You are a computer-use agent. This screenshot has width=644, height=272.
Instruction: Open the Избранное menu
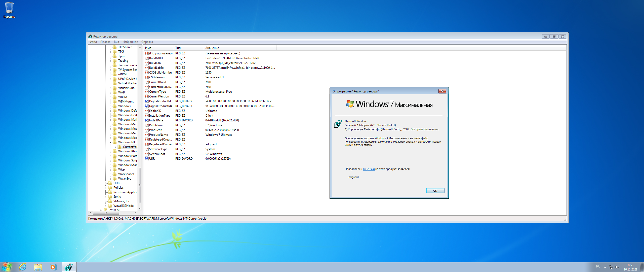(130, 42)
